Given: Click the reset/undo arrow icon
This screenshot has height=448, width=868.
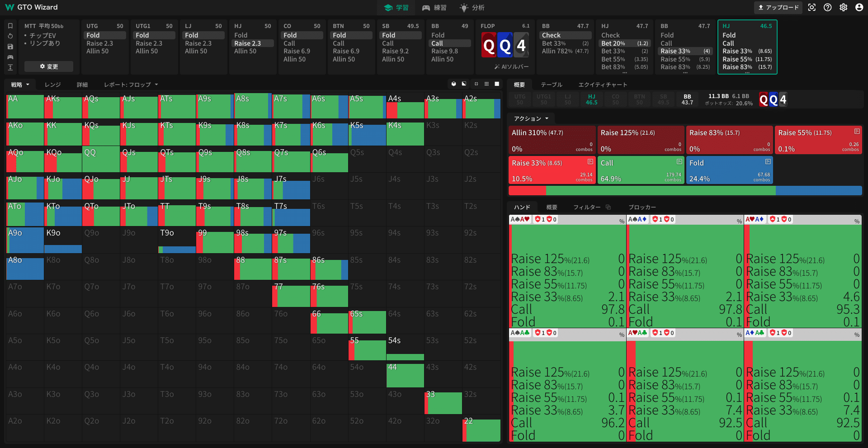Looking at the screenshot, I should coord(10,36).
